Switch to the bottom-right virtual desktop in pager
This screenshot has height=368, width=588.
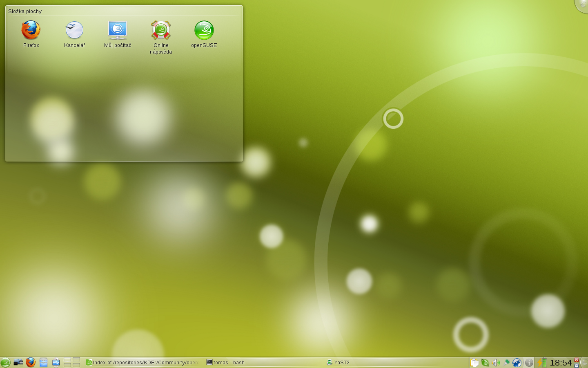point(76,365)
